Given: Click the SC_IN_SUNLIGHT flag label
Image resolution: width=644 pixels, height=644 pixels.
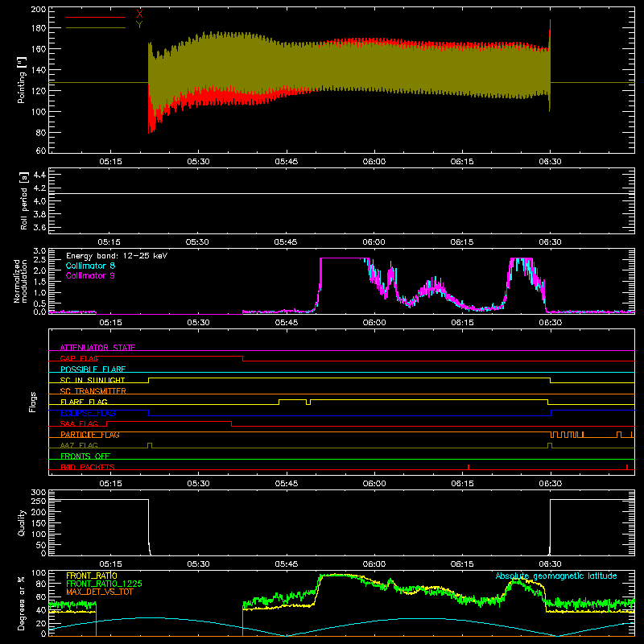Looking at the screenshot, I should pyautogui.click(x=93, y=380).
